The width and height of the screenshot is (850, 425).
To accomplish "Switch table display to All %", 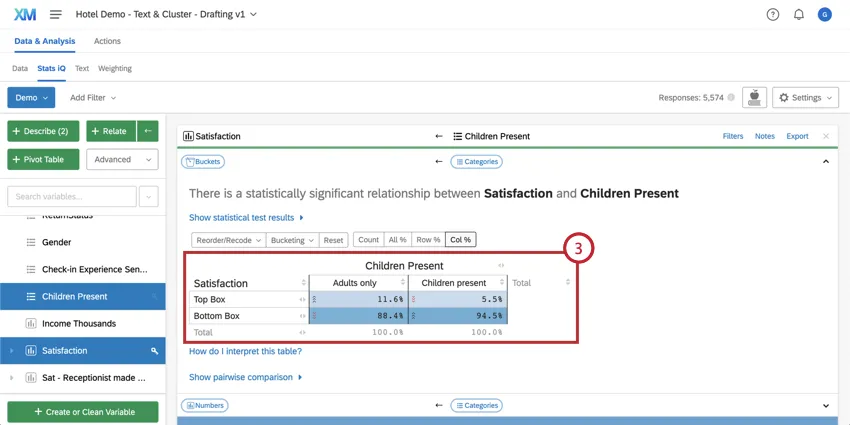I will [x=397, y=240].
